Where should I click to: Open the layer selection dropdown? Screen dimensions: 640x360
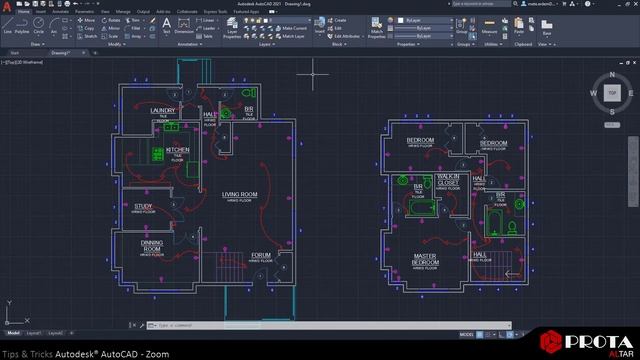pyautogui.click(x=277, y=20)
